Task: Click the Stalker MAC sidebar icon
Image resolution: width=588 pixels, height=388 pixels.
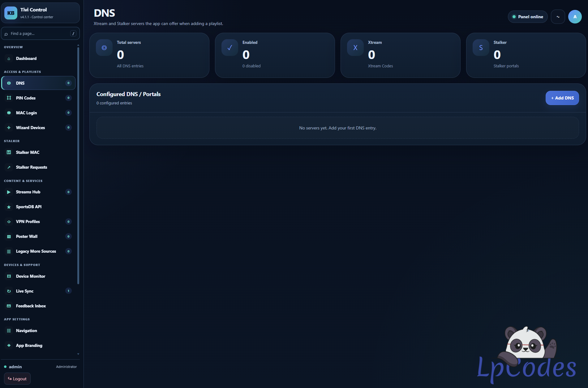Action: tap(9, 152)
